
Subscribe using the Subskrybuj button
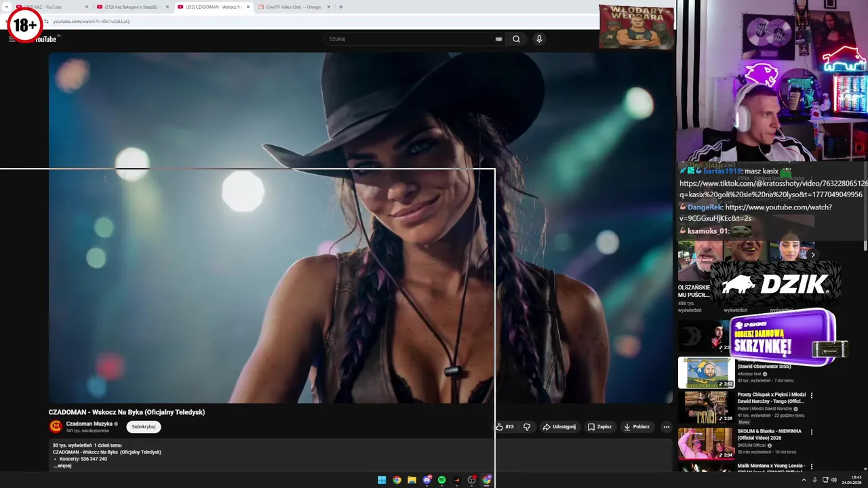coord(144,427)
